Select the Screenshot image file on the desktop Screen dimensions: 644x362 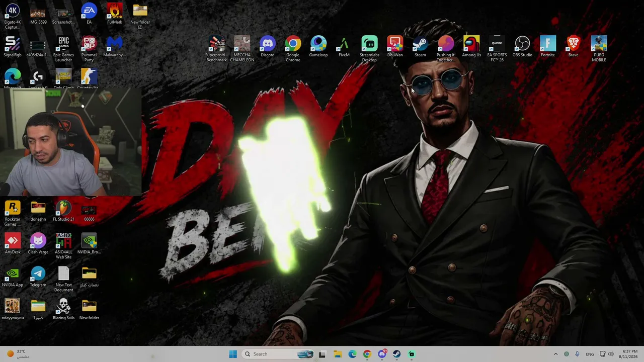63,15
